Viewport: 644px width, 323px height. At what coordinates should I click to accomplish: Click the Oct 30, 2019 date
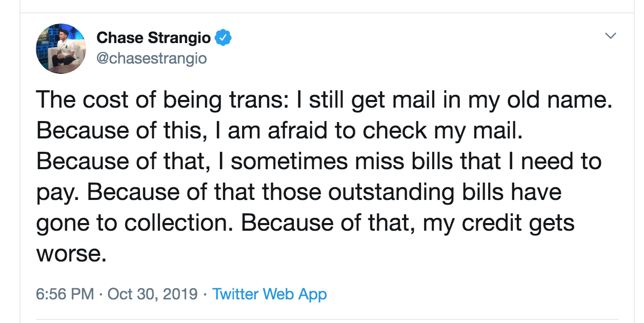153,294
